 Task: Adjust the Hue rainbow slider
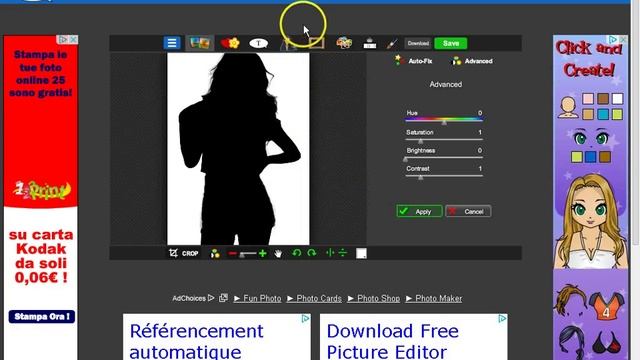[444, 120]
